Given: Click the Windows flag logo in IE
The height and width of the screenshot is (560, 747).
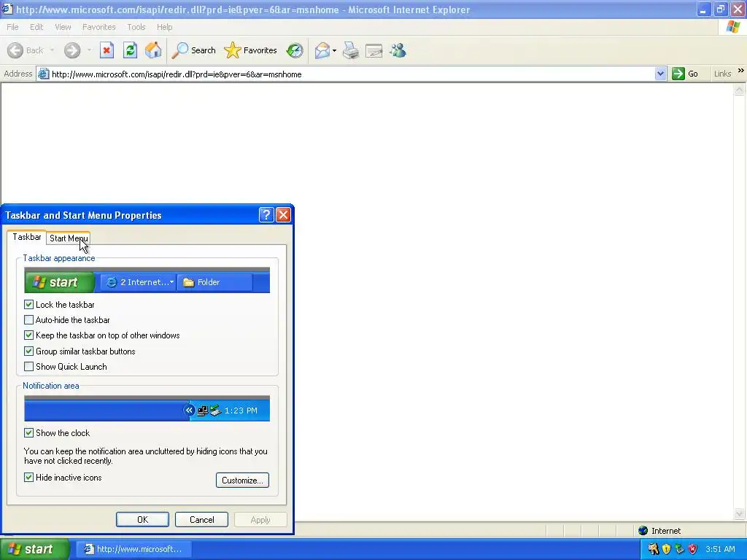Looking at the screenshot, I should pos(733,27).
